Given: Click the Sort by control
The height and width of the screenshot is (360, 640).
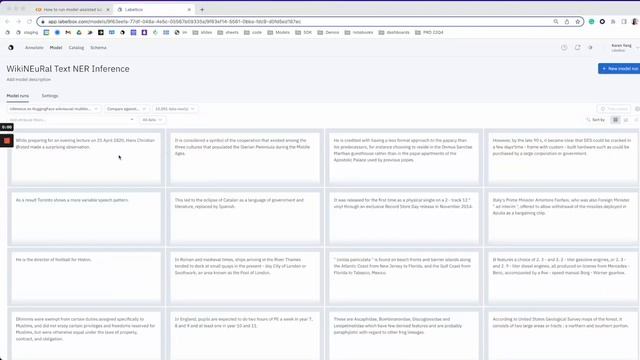Looking at the screenshot, I should coord(596,120).
